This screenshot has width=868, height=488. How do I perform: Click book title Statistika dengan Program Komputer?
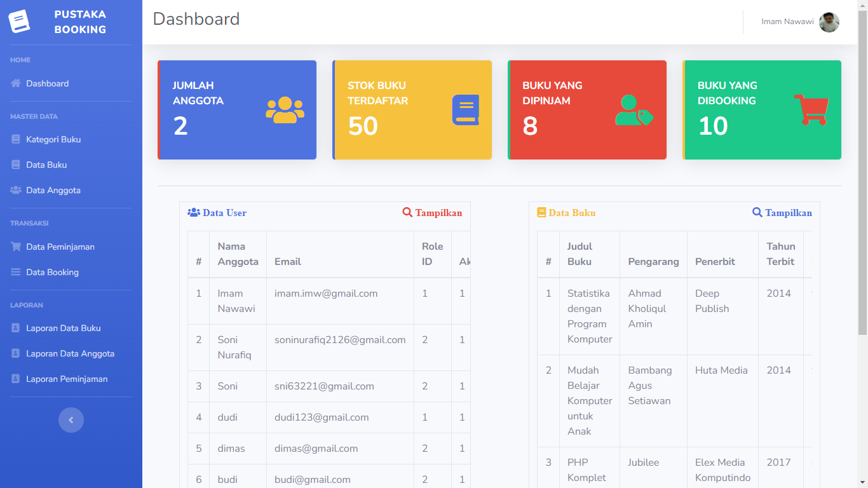click(590, 316)
